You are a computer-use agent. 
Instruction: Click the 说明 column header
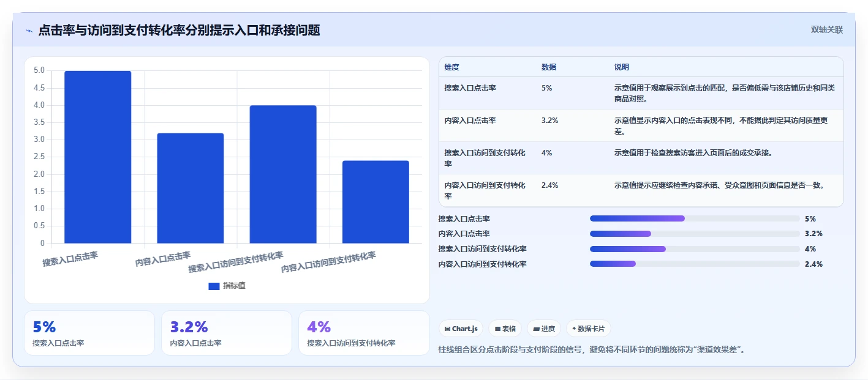tap(622, 67)
